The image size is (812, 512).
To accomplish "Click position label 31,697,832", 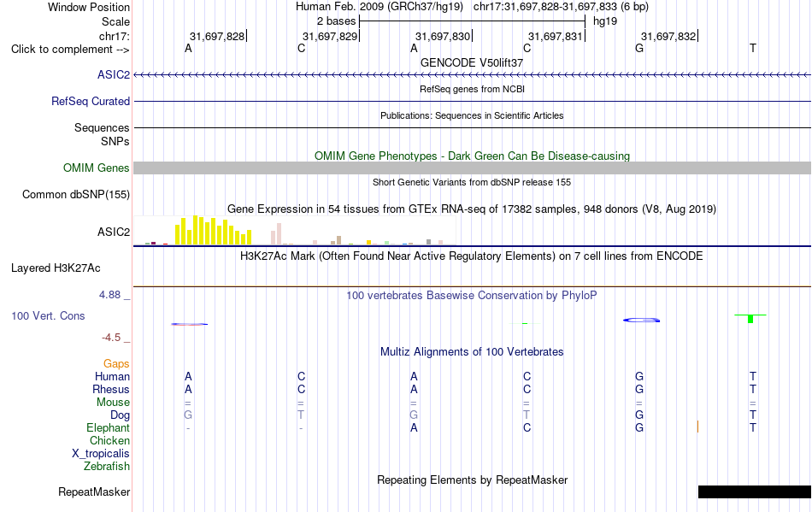I will (x=668, y=37).
